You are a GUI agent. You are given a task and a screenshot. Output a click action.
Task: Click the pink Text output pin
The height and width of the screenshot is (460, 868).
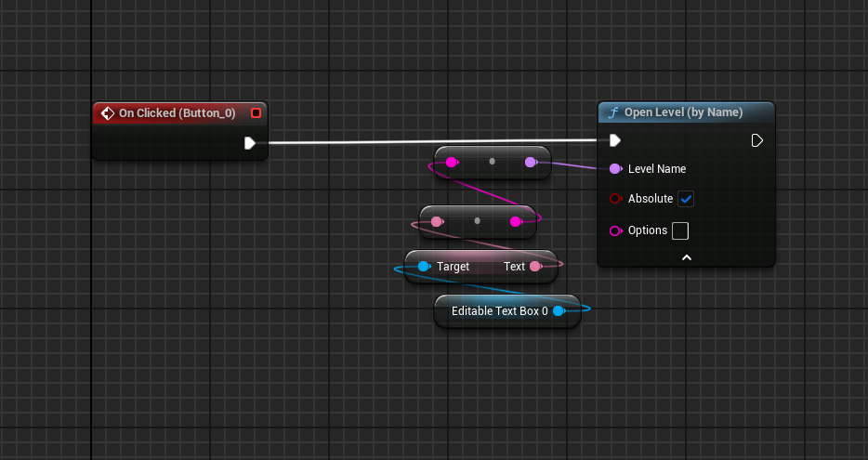pos(535,267)
